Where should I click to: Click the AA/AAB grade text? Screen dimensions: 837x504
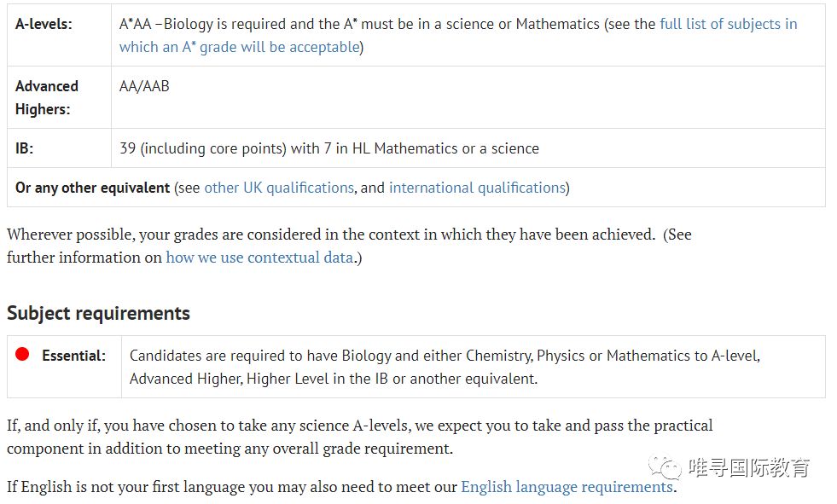pyautogui.click(x=144, y=86)
